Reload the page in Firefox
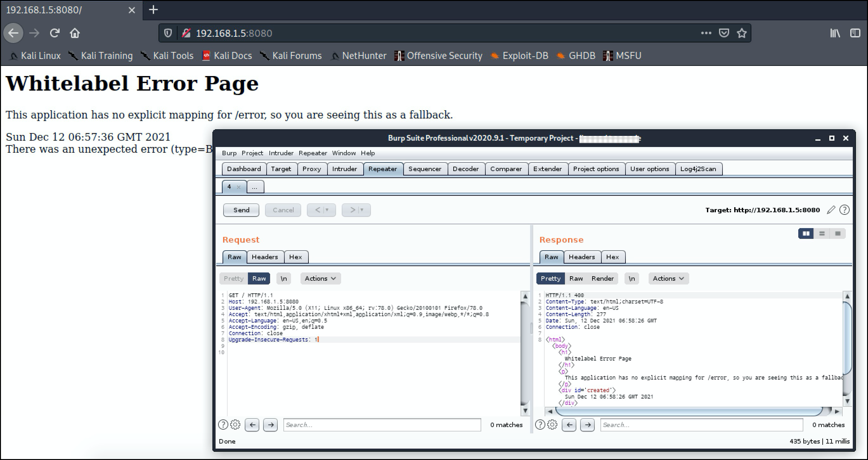The width and height of the screenshot is (868, 460). tap(55, 33)
